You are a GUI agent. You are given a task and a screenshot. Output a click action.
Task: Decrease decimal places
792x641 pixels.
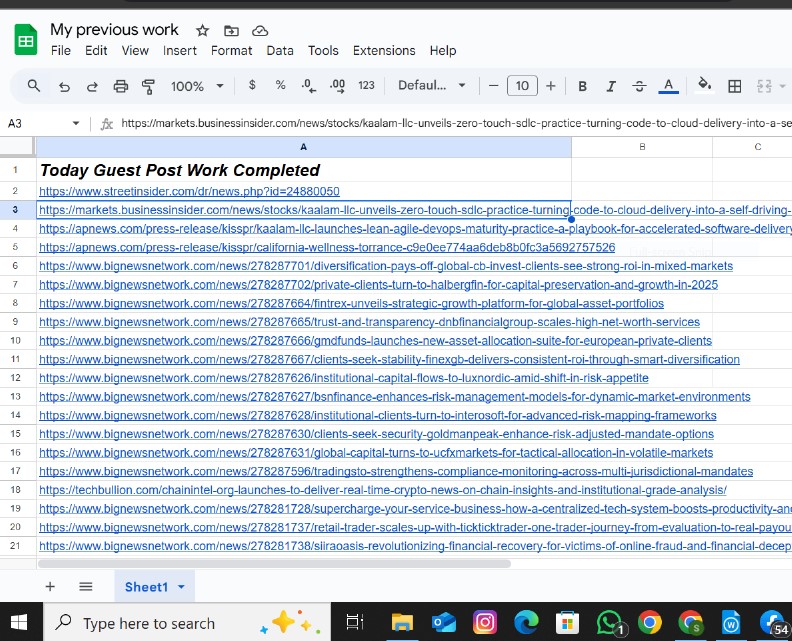308,86
